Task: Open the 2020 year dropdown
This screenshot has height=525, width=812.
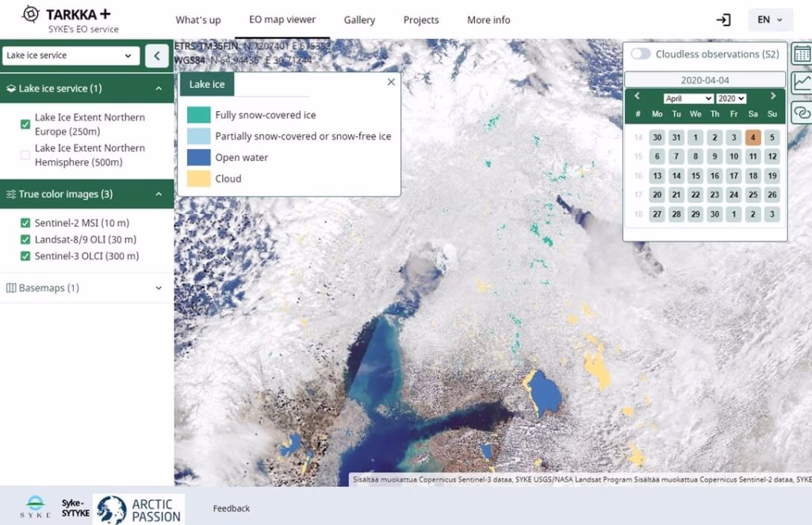Action: 730,98
